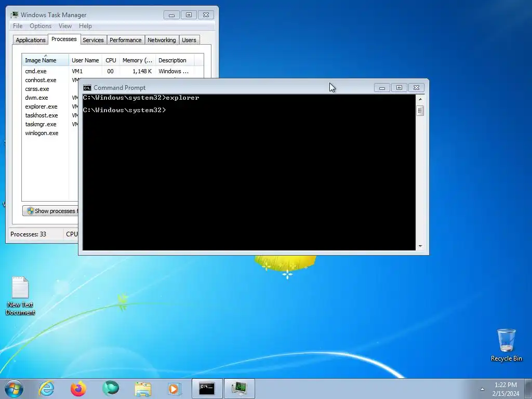Switch to the Networking tab
Image resolution: width=532 pixels, height=399 pixels.
162,40
